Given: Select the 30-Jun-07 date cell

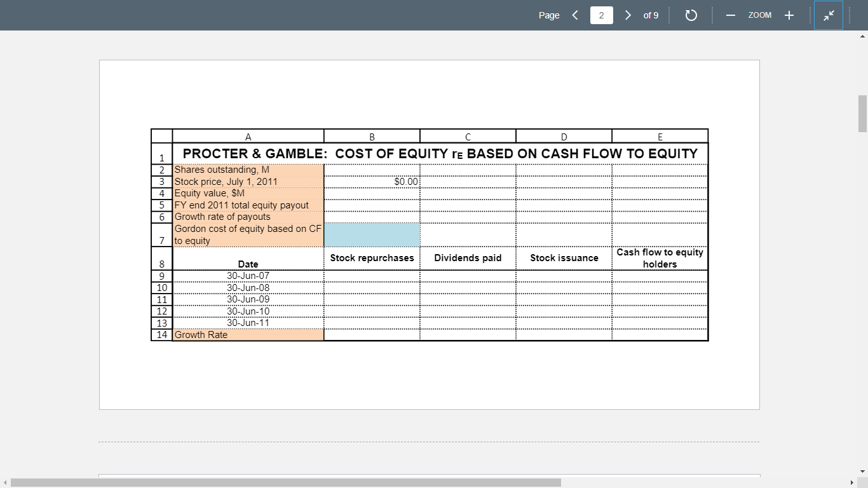Looking at the screenshot, I should (248, 276).
